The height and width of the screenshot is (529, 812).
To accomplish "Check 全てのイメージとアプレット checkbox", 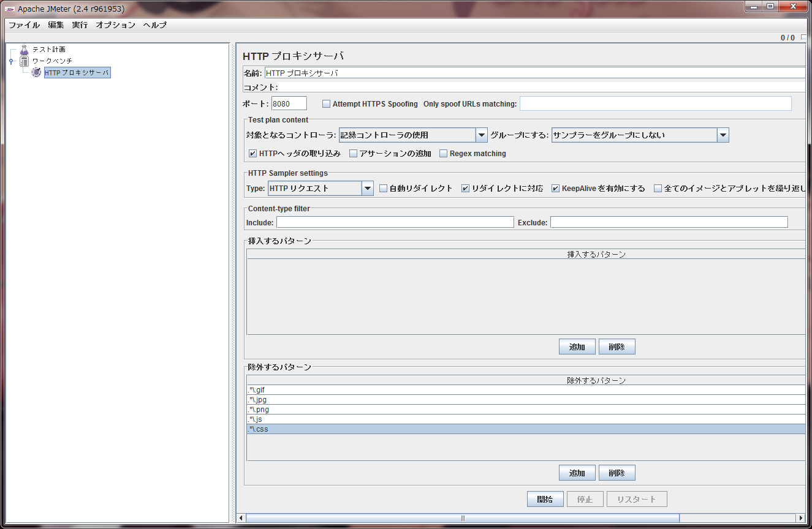I will (x=658, y=189).
